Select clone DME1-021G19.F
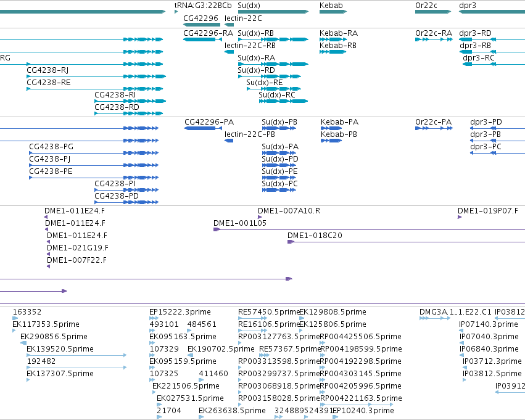The image size is (525, 420). 48,254
